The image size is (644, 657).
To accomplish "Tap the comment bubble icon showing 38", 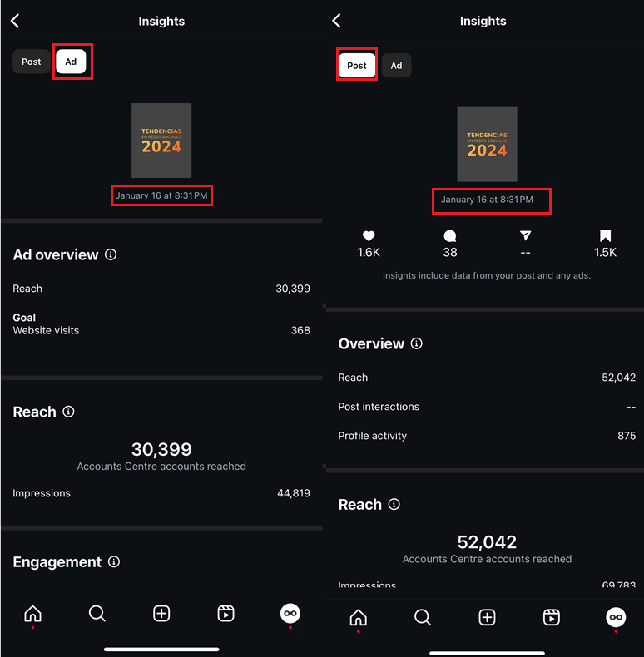I will click(x=450, y=236).
